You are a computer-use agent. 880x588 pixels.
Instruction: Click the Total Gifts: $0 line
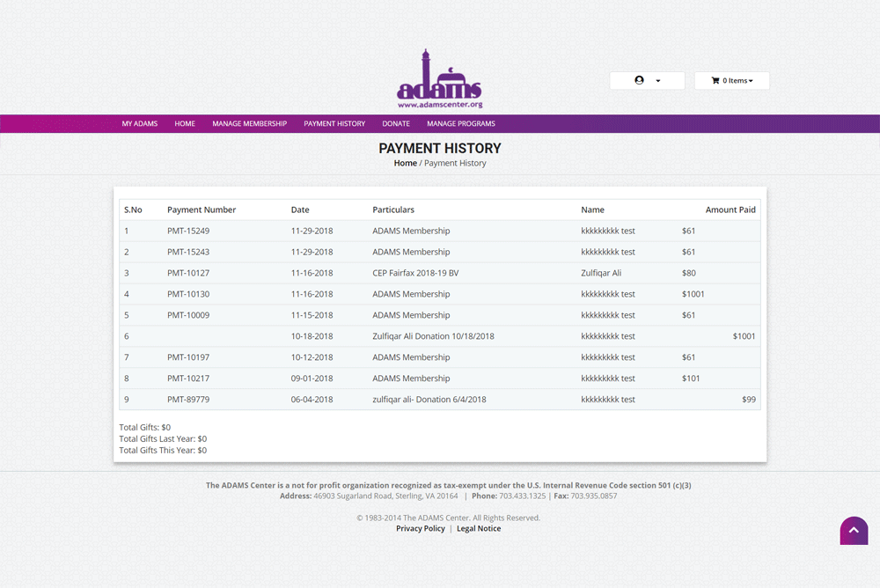pos(145,427)
